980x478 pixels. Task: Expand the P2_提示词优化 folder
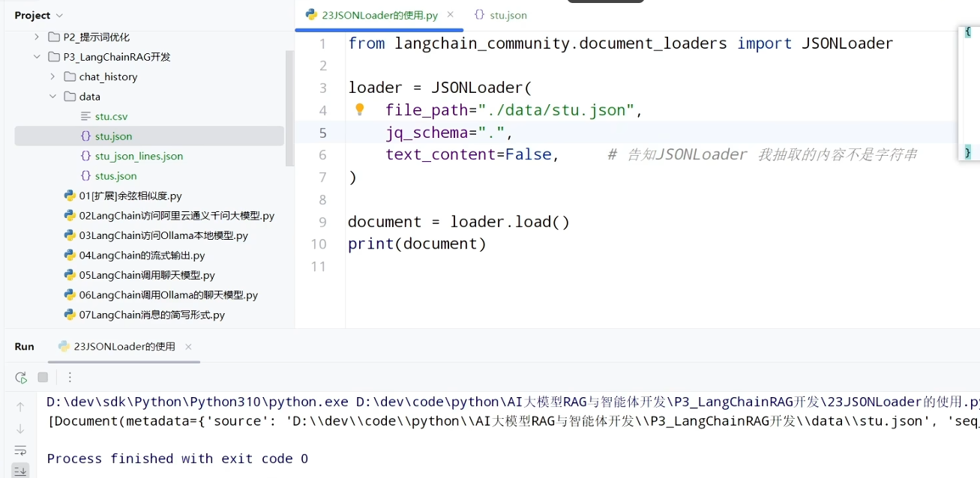pos(36,37)
